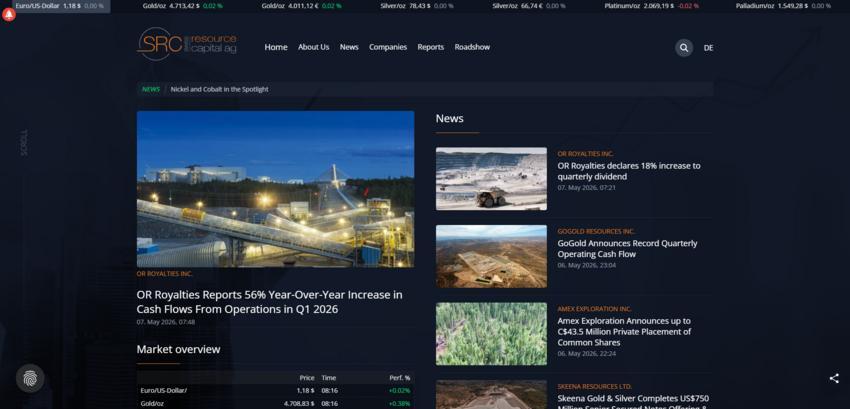This screenshot has height=409, width=850.
Task: Click the GOGOLD RESOURCES INC. company label
Action: coord(596,232)
